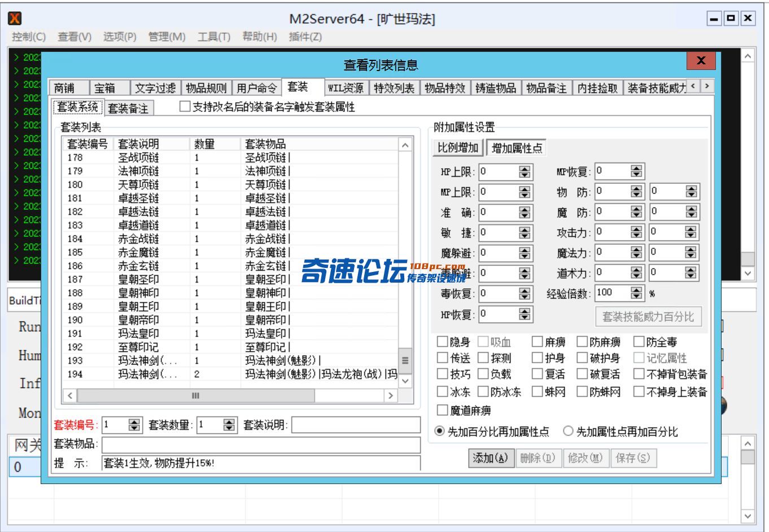Select the 比例增加 tab
Screen dimensions: 769x532
pyautogui.click(x=458, y=148)
